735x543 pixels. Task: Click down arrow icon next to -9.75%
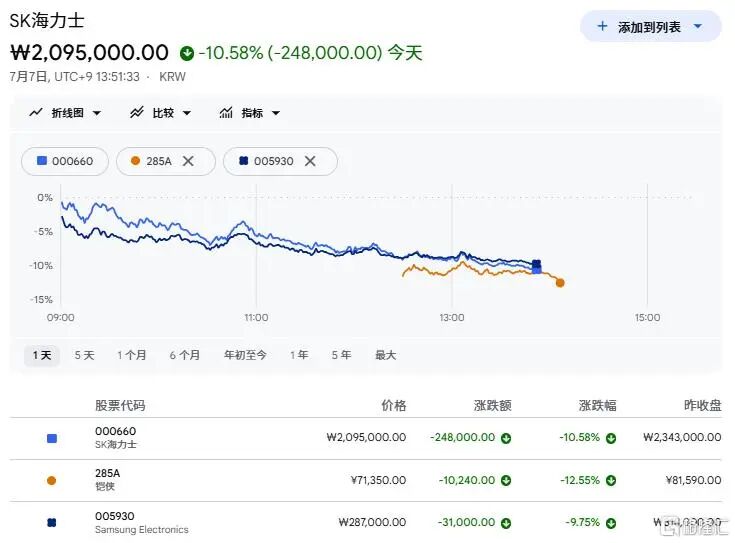pos(611,523)
